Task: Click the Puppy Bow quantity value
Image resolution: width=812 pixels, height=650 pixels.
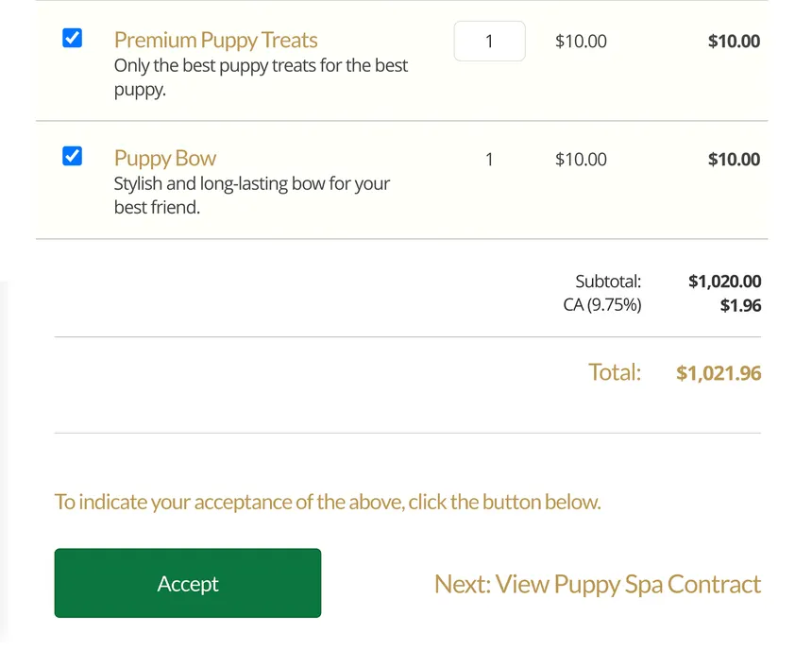Action: pos(489,160)
